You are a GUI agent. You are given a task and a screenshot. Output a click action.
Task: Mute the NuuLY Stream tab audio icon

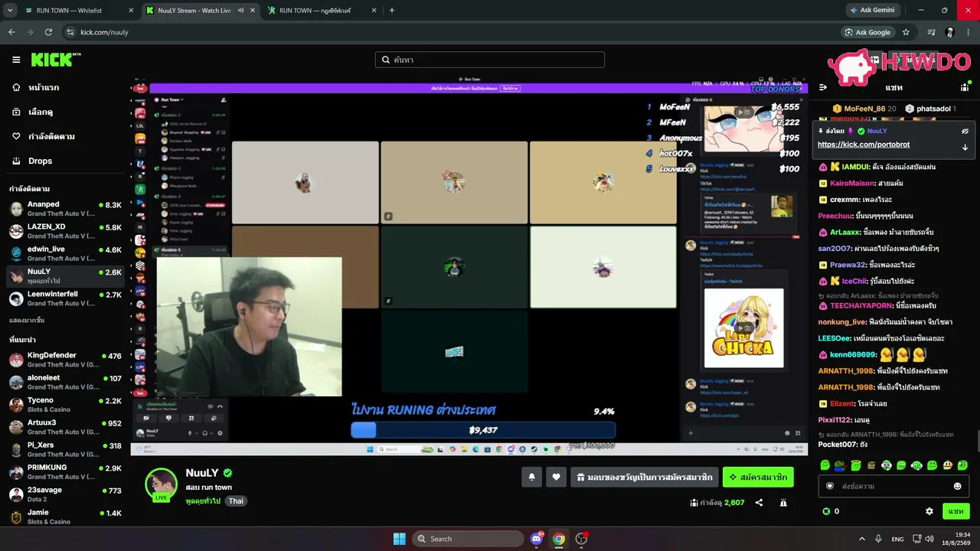tap(240, 11)
